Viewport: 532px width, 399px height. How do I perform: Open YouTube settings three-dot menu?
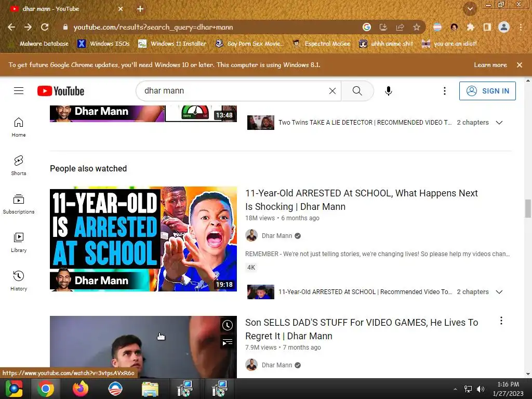click(445, 91)
